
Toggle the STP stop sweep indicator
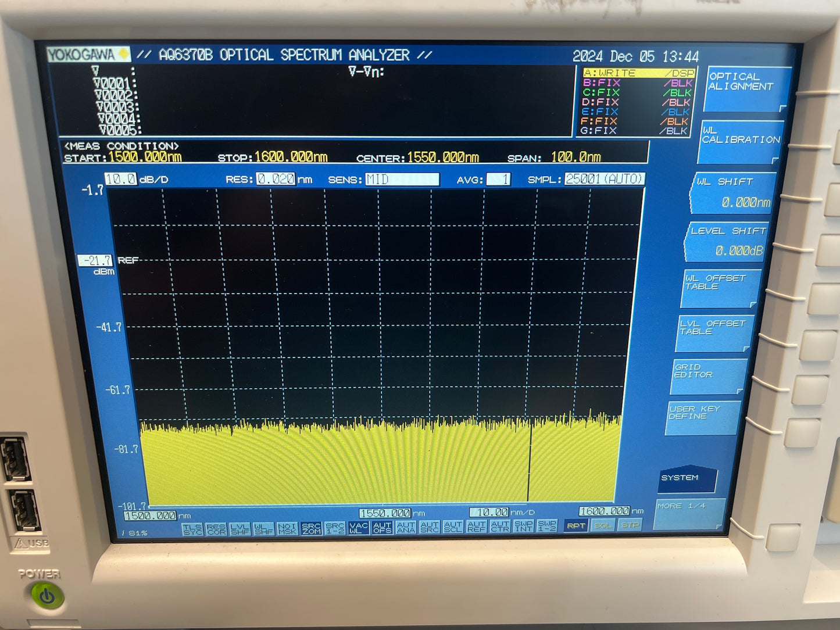coord(630,525)
